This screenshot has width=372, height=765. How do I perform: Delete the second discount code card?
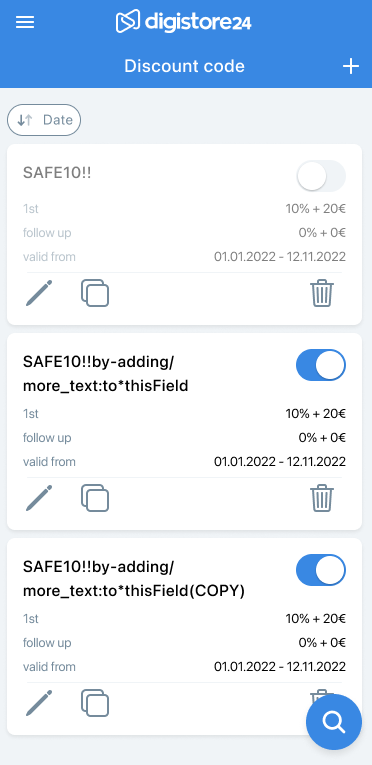(322, 498)
